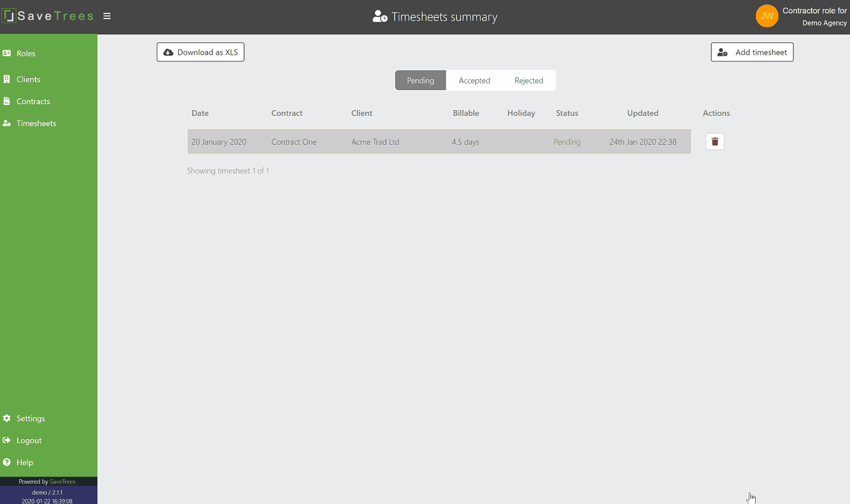
Task: Click the orange JW user avatar
Action: coord(767,16)
